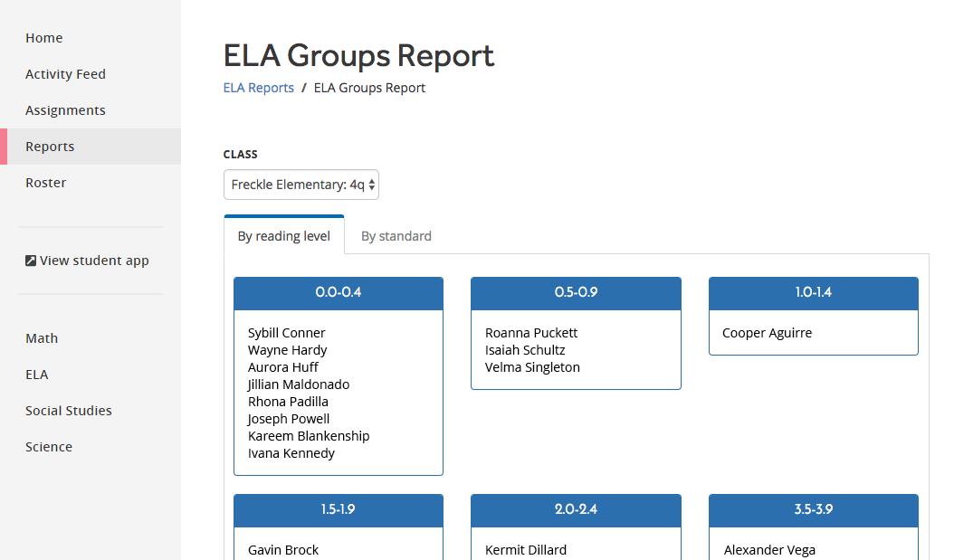Image resolution: width=954 pixels, height=560 pixels.
Task: Open the Math subject section
Action: 42,338
